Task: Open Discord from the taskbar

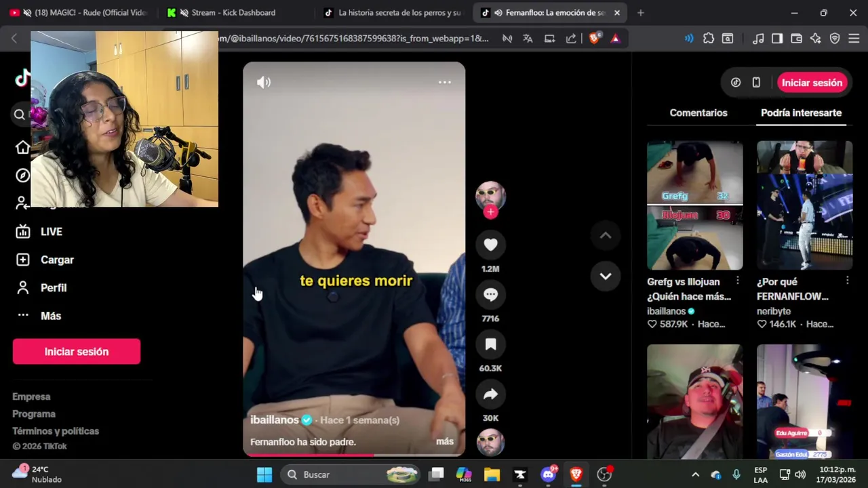Action: (x=549, y=474)
